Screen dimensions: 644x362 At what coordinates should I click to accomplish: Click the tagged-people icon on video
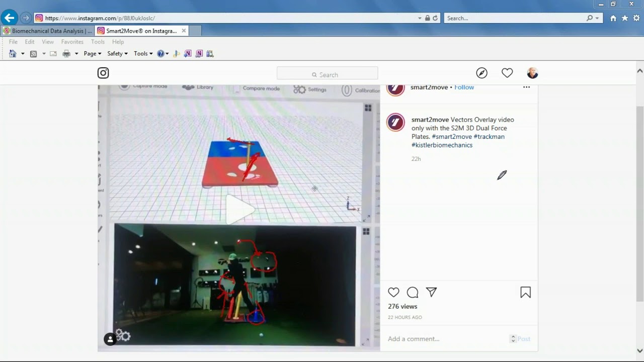[110, 339]
